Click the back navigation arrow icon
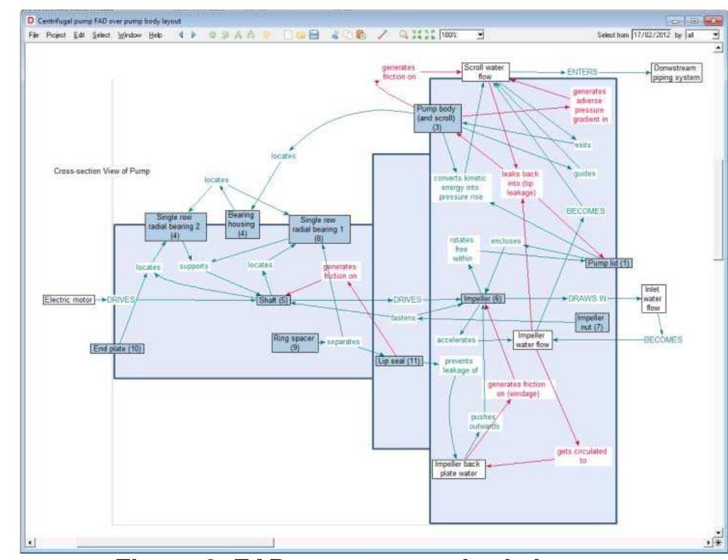The width and height of the screenshot is (728, 560). tap(181, 35)
